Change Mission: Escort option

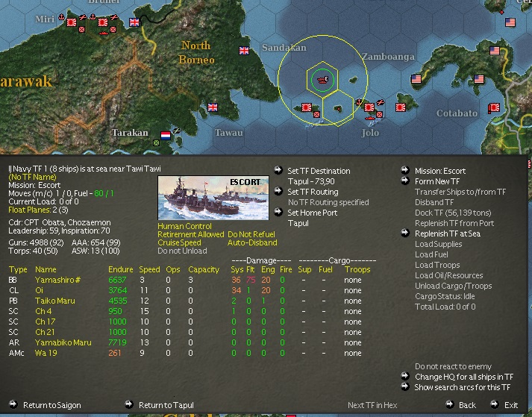point(440,171)
